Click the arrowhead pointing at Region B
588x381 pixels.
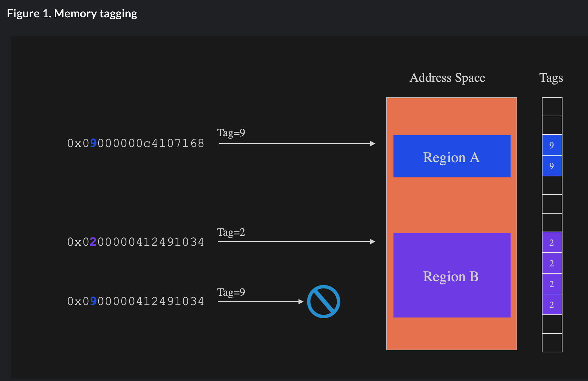coord(373,242)
